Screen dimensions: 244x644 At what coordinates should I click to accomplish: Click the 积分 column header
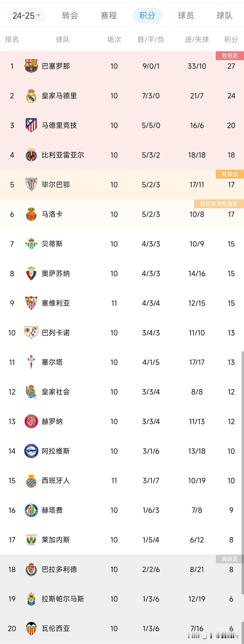point(231,39)
